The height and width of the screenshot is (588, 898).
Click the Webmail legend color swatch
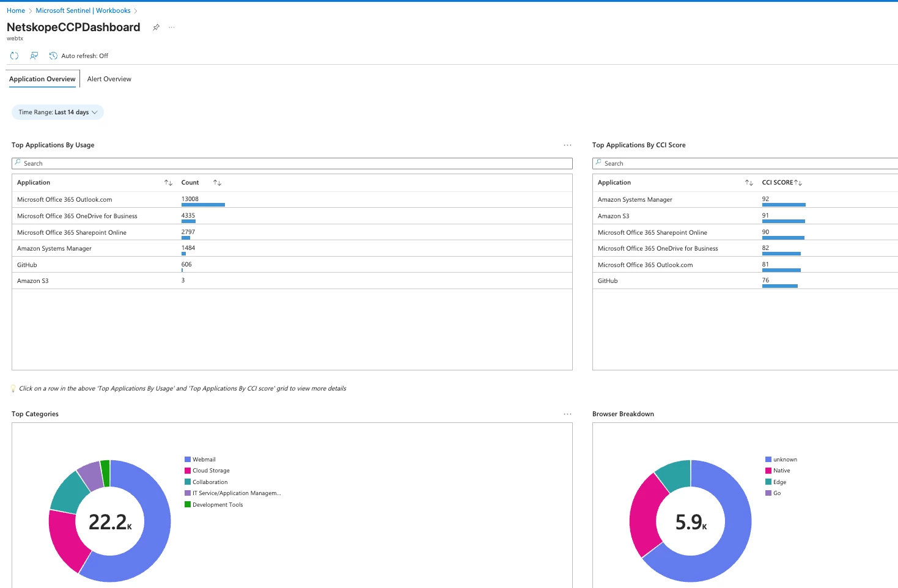[188, 459]
